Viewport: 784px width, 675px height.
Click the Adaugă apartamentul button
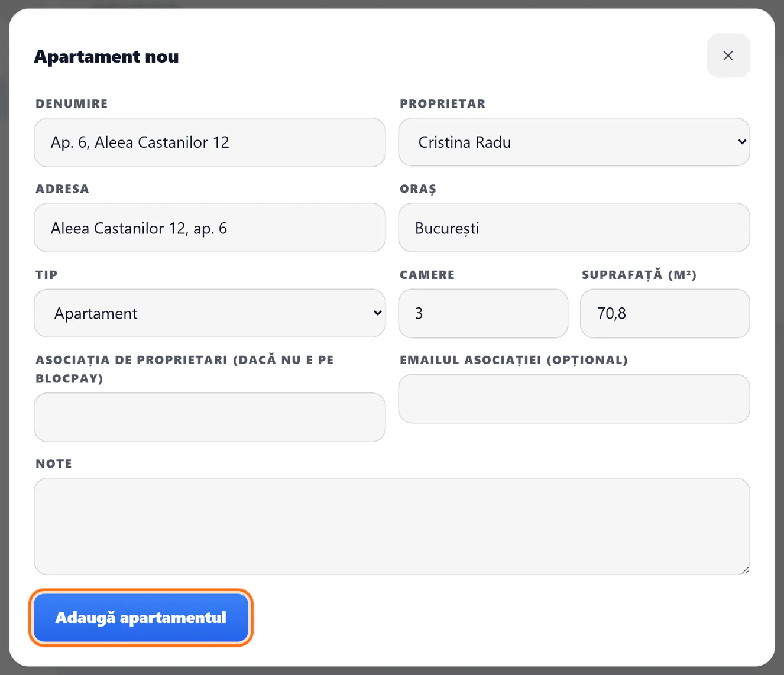141,618
